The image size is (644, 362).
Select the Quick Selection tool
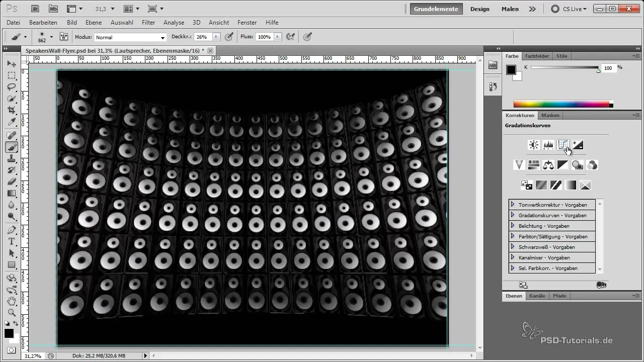12,99
